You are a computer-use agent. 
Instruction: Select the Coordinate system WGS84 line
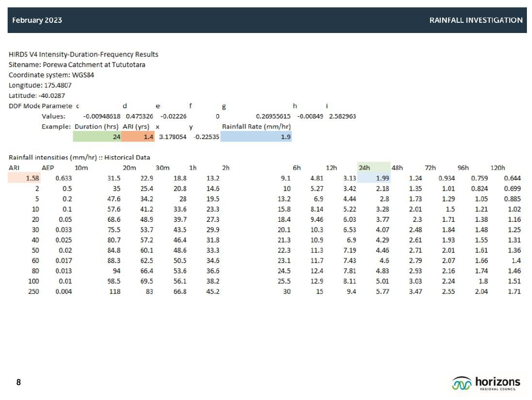[51, 75]
